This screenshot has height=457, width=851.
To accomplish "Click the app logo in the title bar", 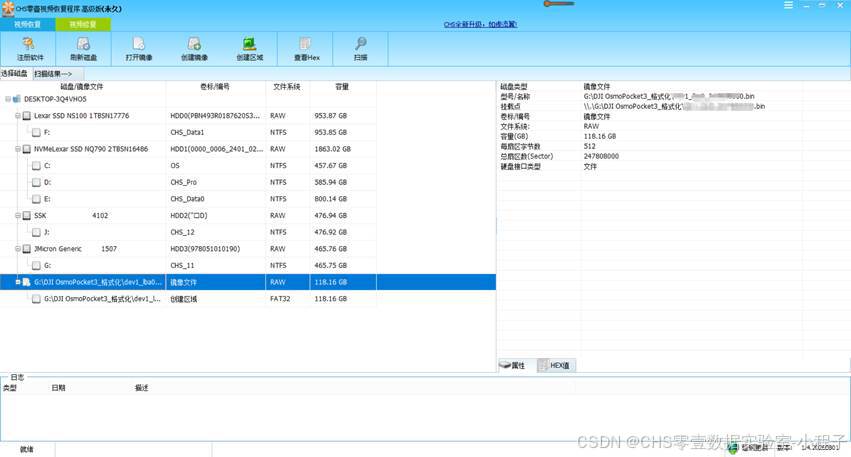I will pyautogui.click(x=8, y=8).
